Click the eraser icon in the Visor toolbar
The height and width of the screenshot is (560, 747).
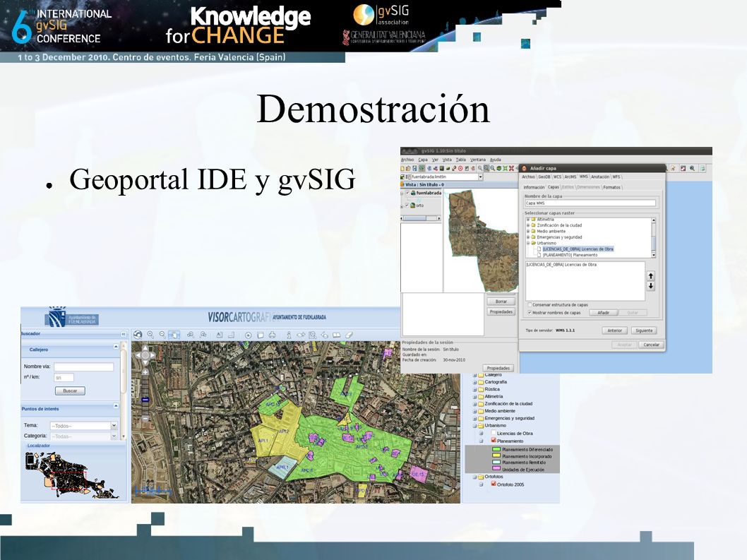(x=349, y=335)
